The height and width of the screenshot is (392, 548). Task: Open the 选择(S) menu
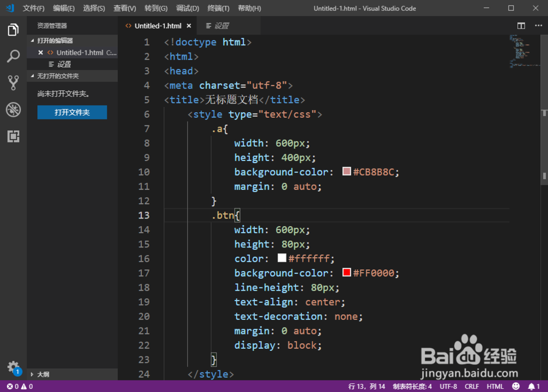[94, 8]
